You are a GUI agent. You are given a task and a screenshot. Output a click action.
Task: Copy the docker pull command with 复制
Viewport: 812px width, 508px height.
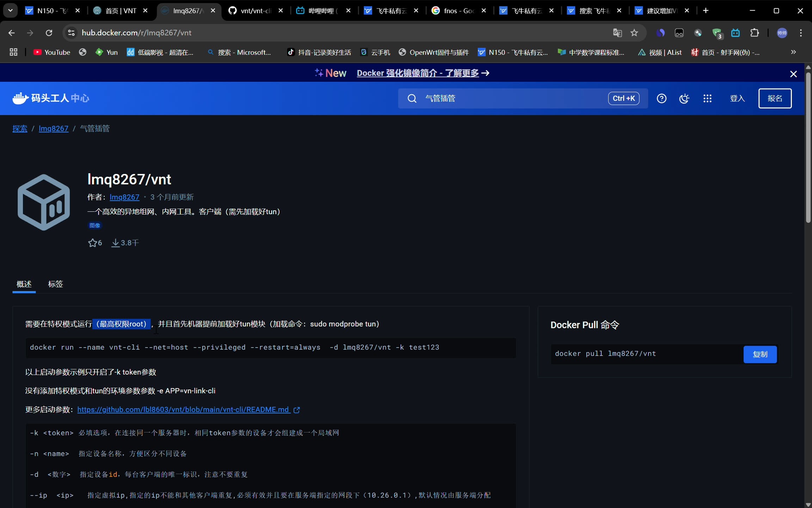pos(760,354)
